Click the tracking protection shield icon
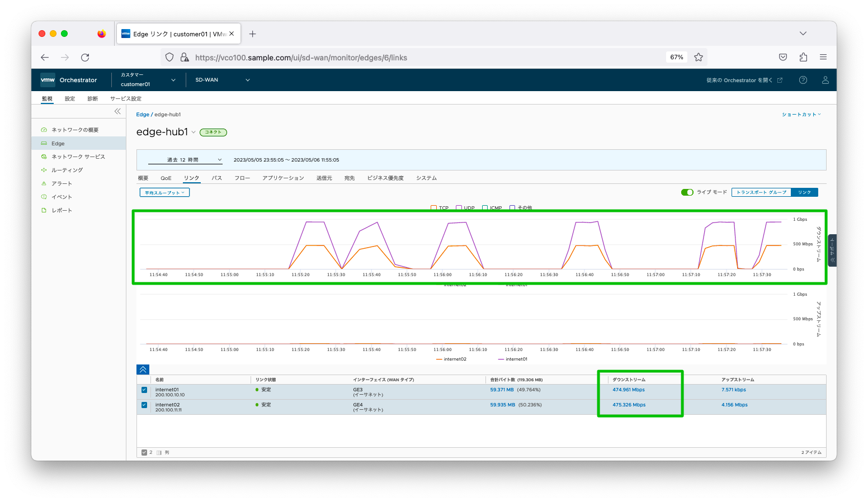The image size is (868, 502). [x=169, y=57]
